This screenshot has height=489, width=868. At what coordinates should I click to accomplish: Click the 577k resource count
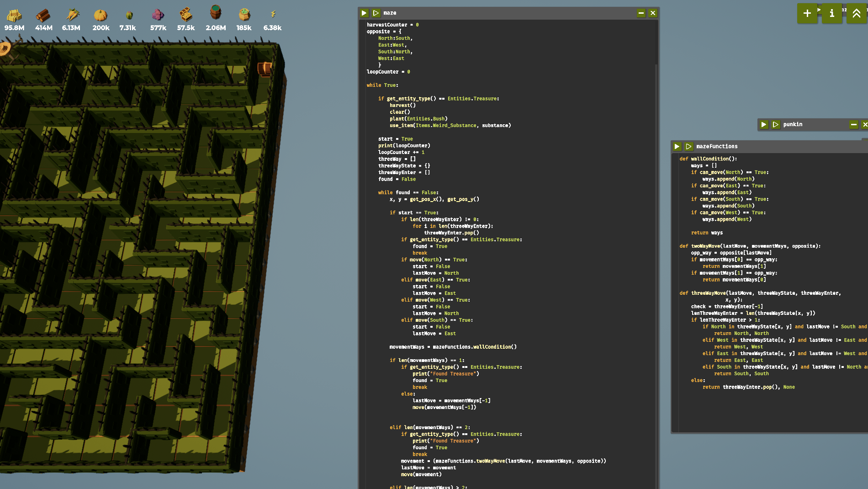[x=158, y=28]
